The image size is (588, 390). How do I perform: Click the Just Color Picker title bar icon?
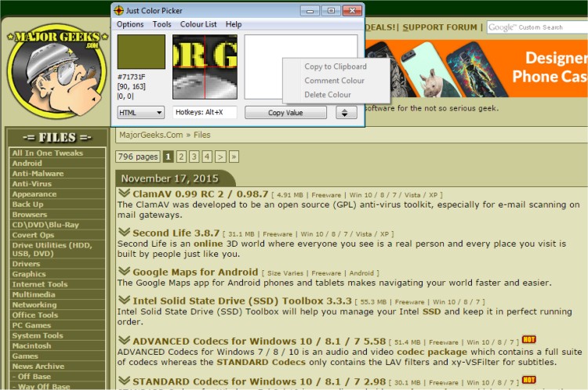[118, 10]
